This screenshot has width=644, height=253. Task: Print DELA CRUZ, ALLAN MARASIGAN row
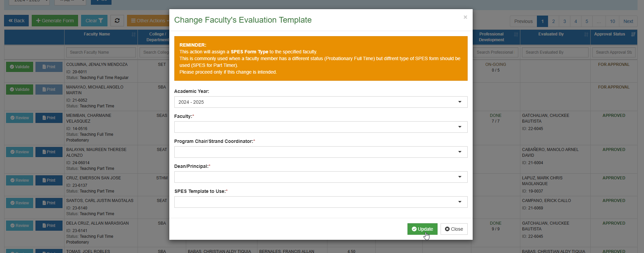tap(49, 226)
